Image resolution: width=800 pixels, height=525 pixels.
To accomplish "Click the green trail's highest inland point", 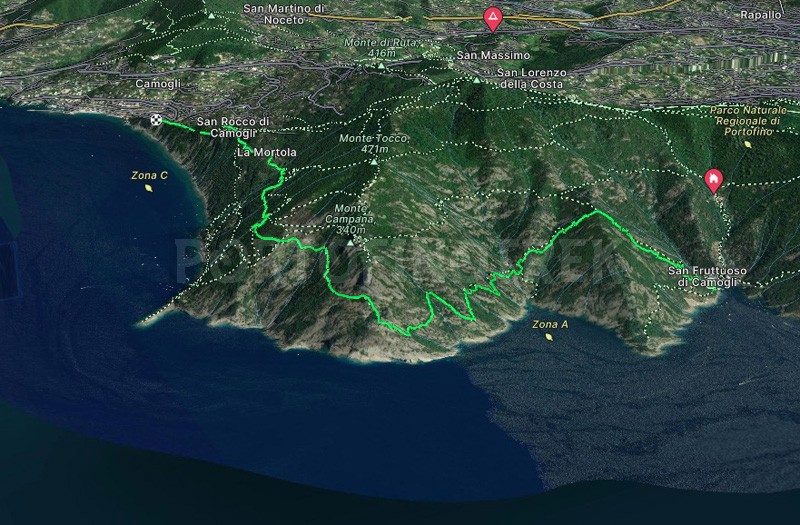I will click(597, 211).
